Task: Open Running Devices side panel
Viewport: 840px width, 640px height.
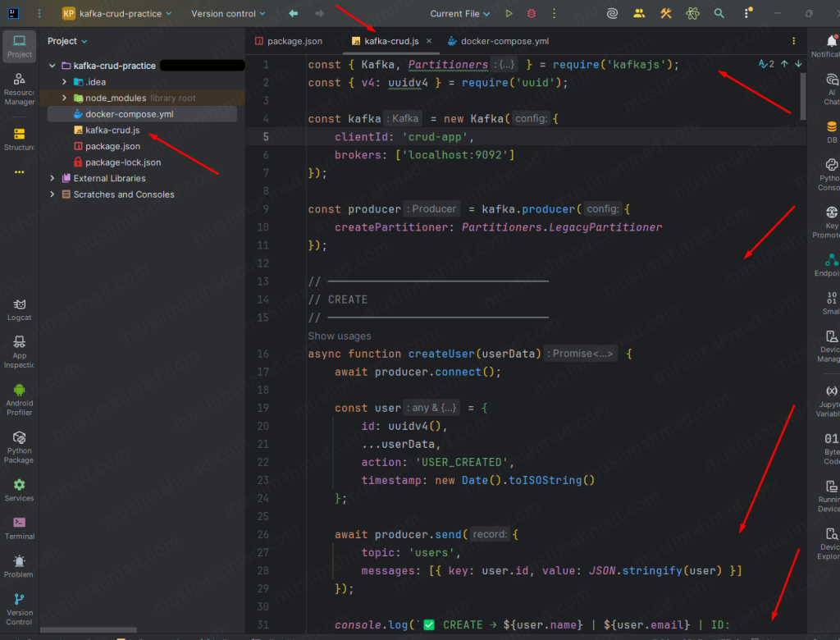Action: click(x=831, y=496)
